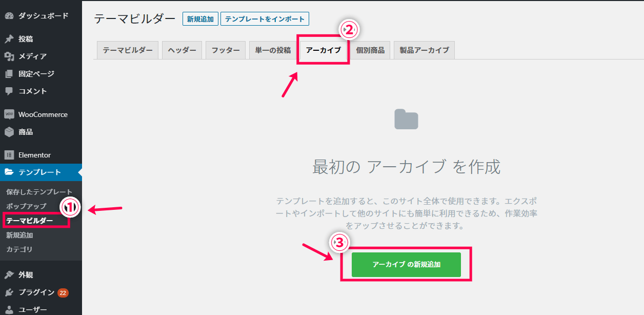The height and width of the screenshot is (315, 644).
Task: Switch to the アーカイブ tab
Action: coord(323,50)
